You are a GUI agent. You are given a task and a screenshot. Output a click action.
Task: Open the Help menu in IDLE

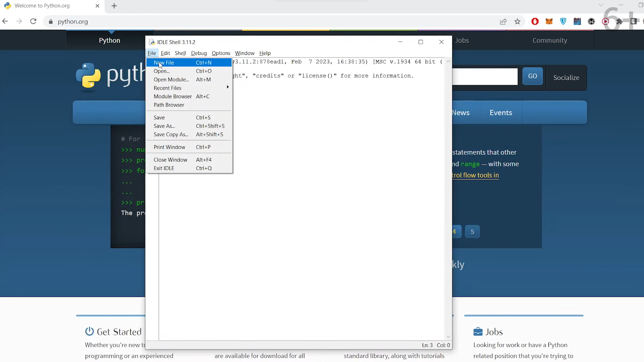[x=265, y=53]
